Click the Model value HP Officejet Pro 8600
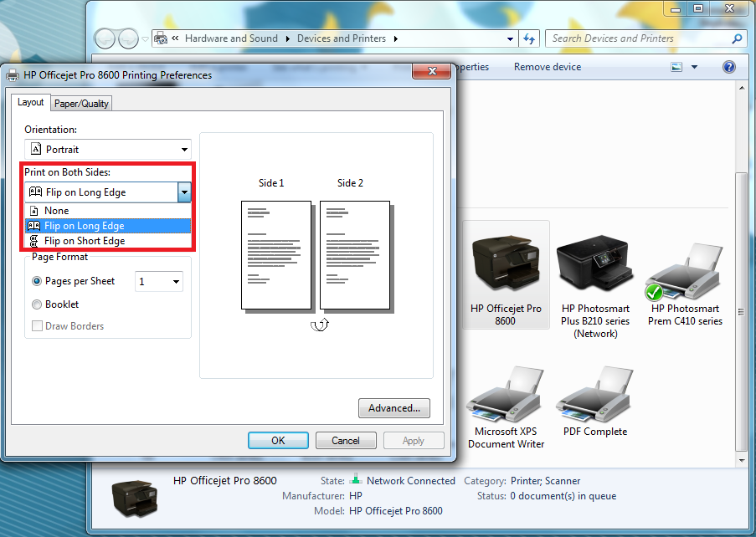The height and width of the screenshot is (537, 756). 395,511
